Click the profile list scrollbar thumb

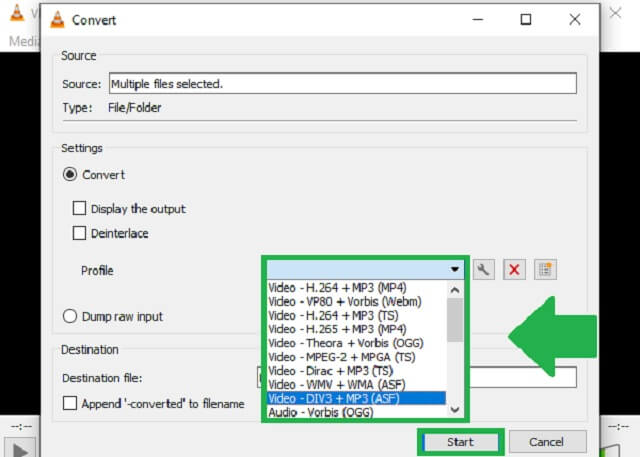click(x=455, y=320)
